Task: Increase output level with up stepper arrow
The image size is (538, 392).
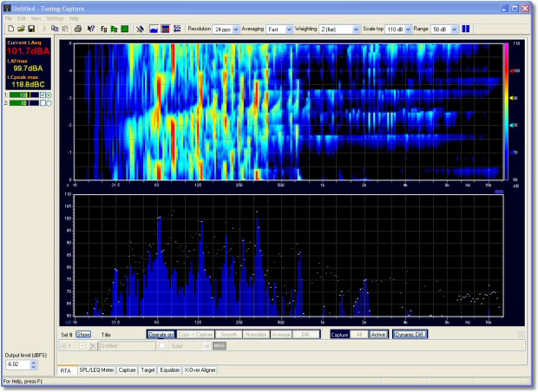Action: 33,363
